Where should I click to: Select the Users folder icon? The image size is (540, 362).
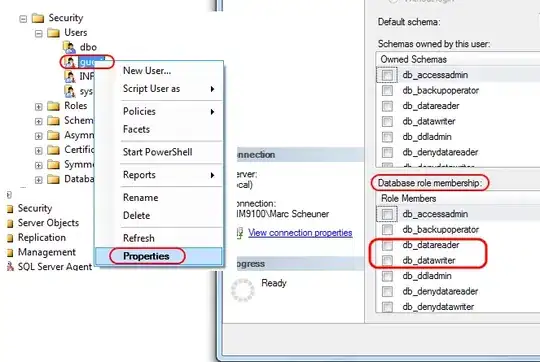tap(53, 33)
